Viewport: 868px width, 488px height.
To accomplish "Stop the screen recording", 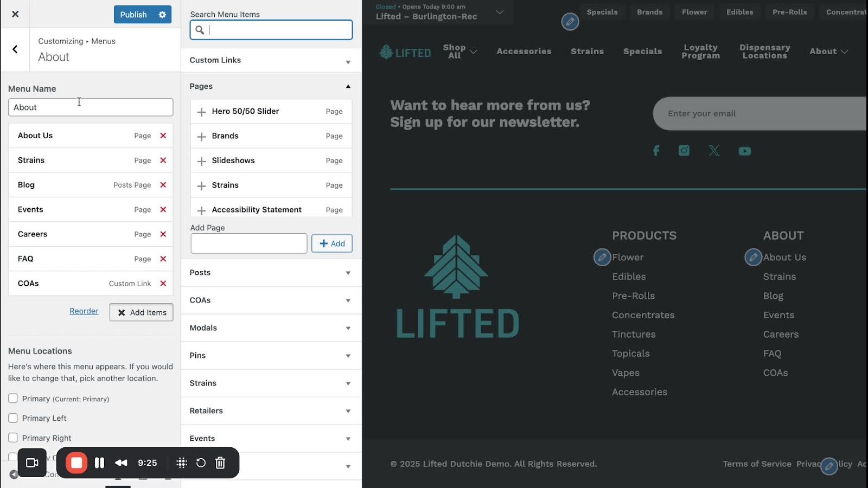I will [x=76, y=463].
